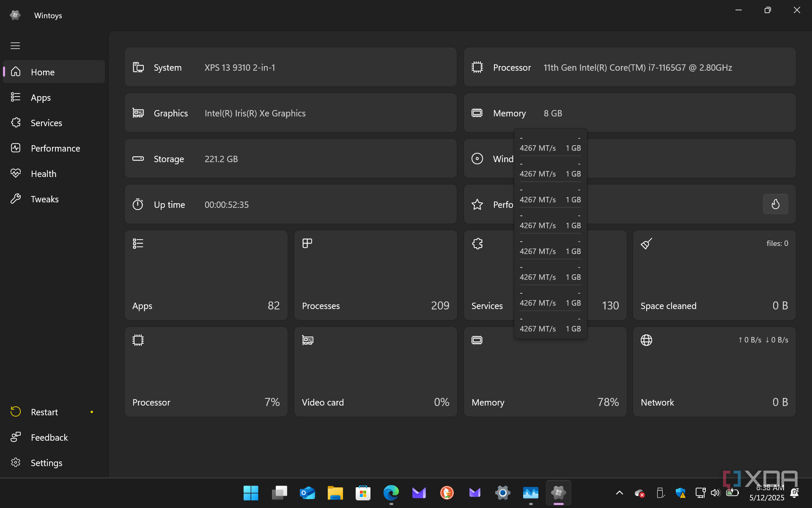Open Microsoft Edge from the taskbar

click(x=391, y=493)
